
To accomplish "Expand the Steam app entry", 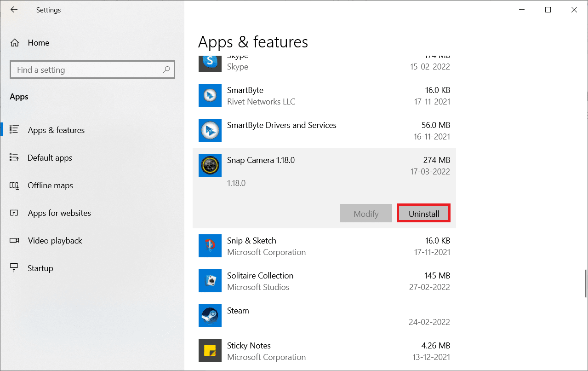I will click(x=322, y=316).
